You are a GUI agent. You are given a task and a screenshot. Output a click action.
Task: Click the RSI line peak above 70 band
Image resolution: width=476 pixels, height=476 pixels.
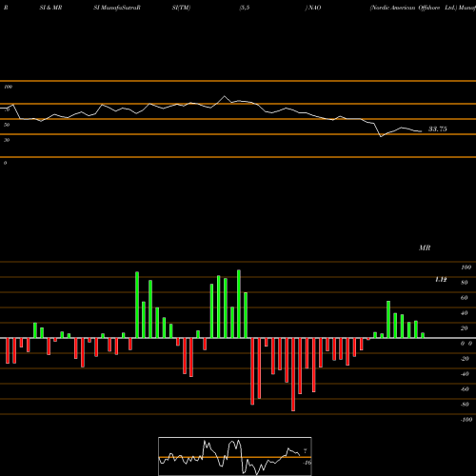pos(225,96)
